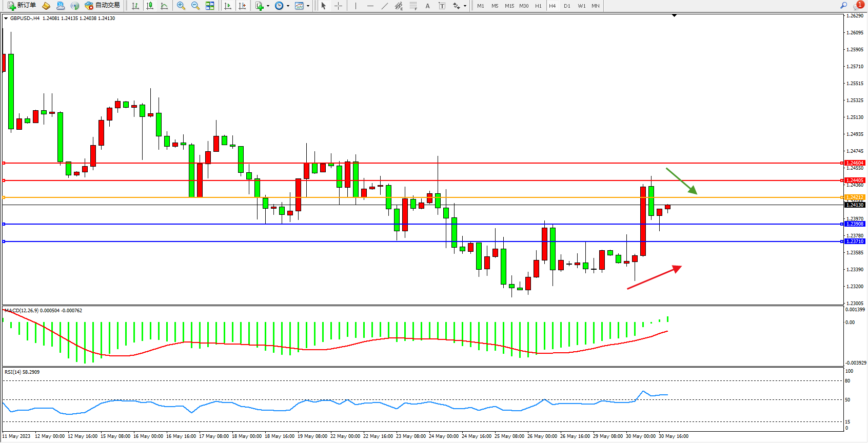Switch chart to candlestick mode
Image resolution: width=868 pixels, height=443 pixels.
click(x=150, y=6)
